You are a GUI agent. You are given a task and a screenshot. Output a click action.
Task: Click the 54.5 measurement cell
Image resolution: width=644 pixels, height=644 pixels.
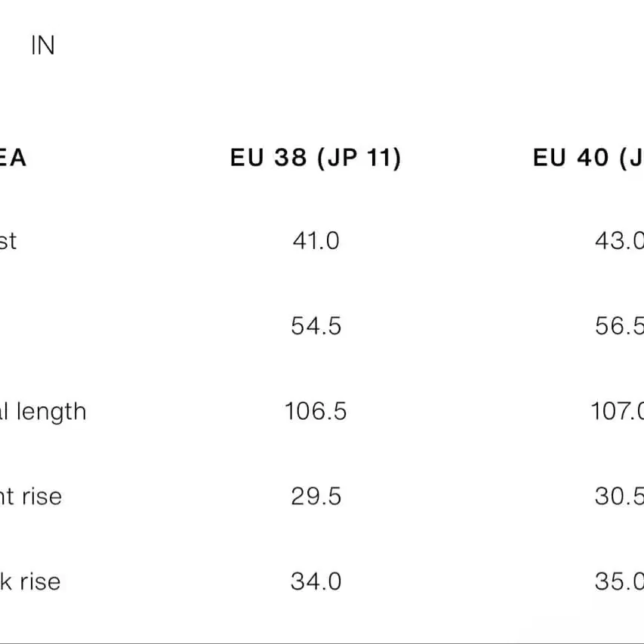point(316,326)
